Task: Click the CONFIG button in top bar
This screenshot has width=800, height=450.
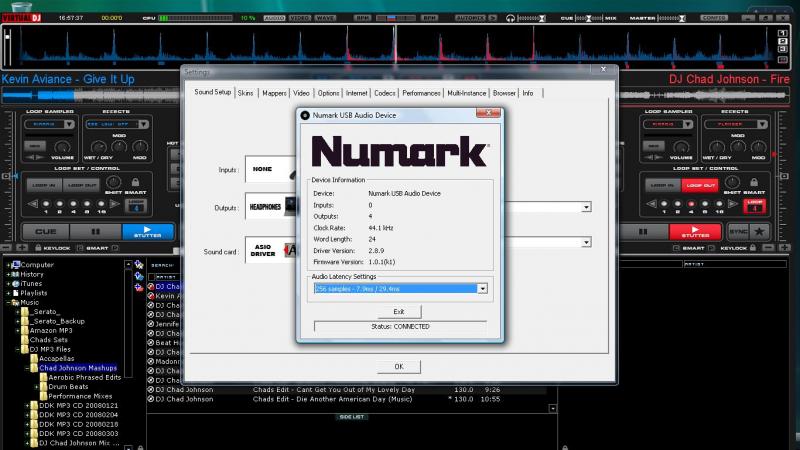Action: [x=713, y=18]
